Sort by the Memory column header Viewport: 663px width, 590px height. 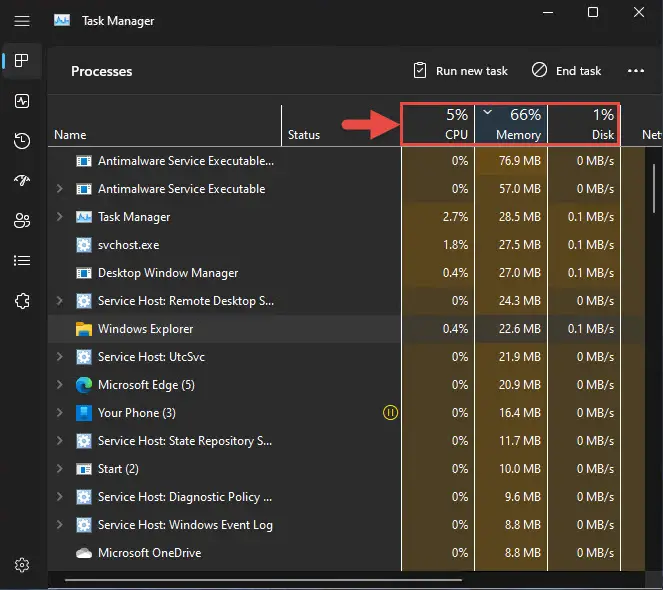[x=511, y=126]
